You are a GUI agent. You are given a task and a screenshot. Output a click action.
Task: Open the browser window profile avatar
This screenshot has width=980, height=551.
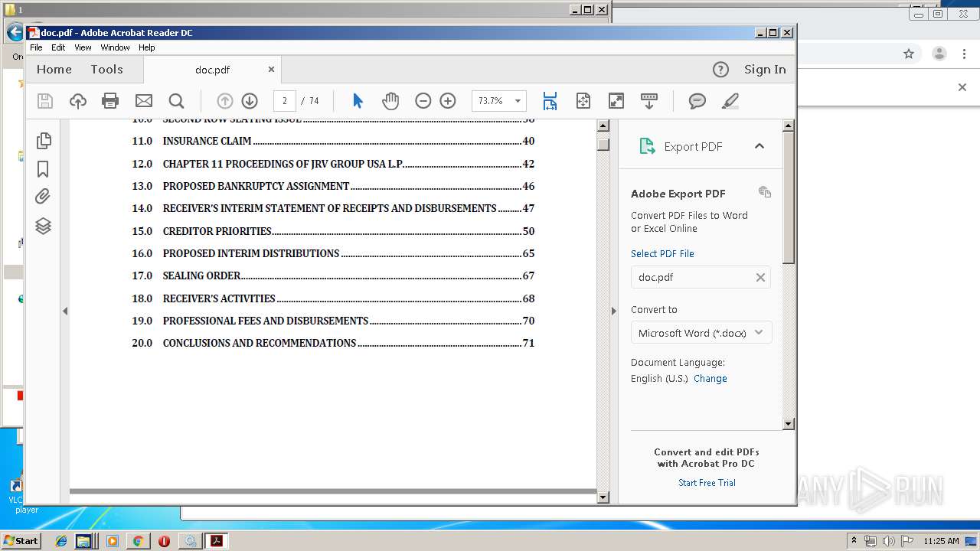[x=939, y=54]
